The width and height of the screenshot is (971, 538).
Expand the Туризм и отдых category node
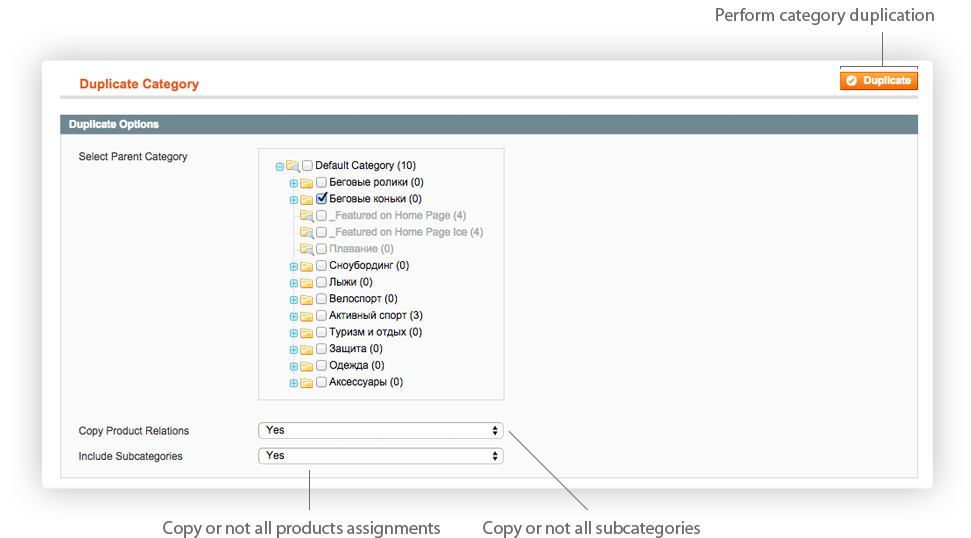294,333
